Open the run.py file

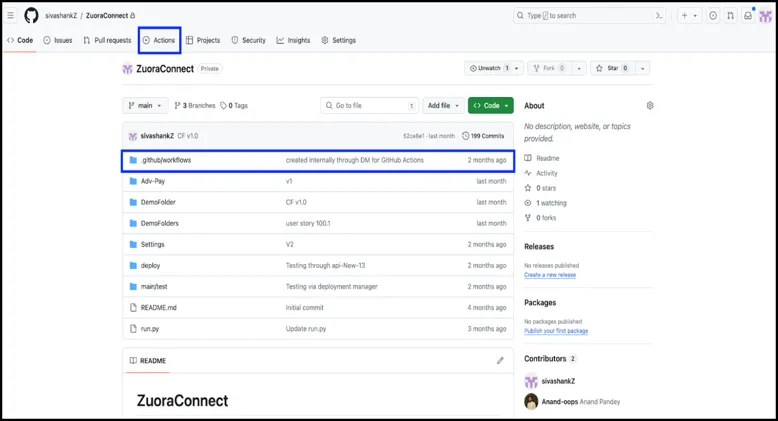point(150,329)
